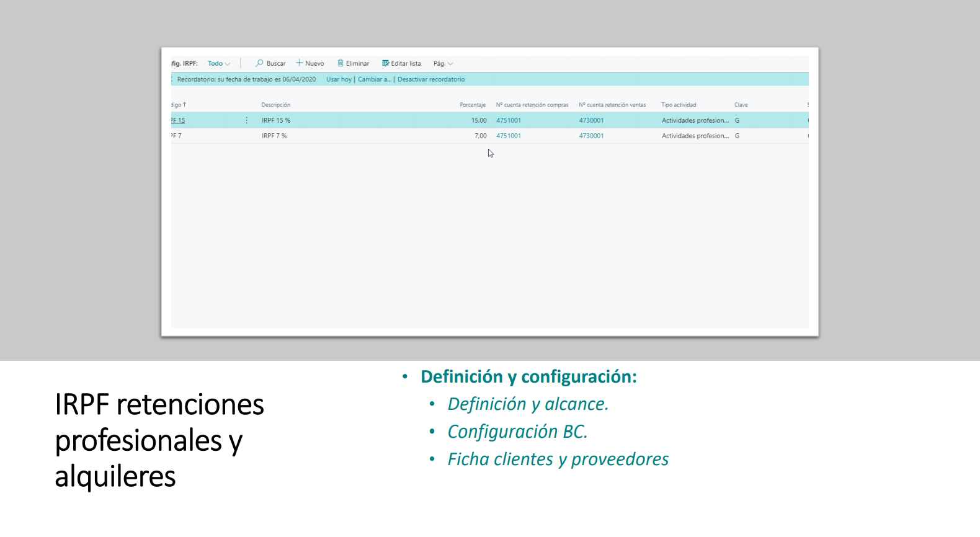The image size is (980, 537).
Task: Select the Clave G cell in IRPF 7 row
Action: [737, 136]
